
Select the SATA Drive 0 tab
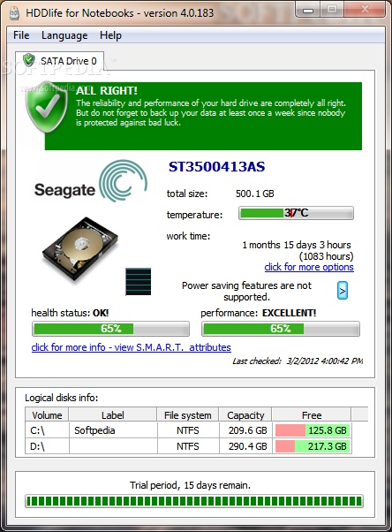[x=60, y=61]
